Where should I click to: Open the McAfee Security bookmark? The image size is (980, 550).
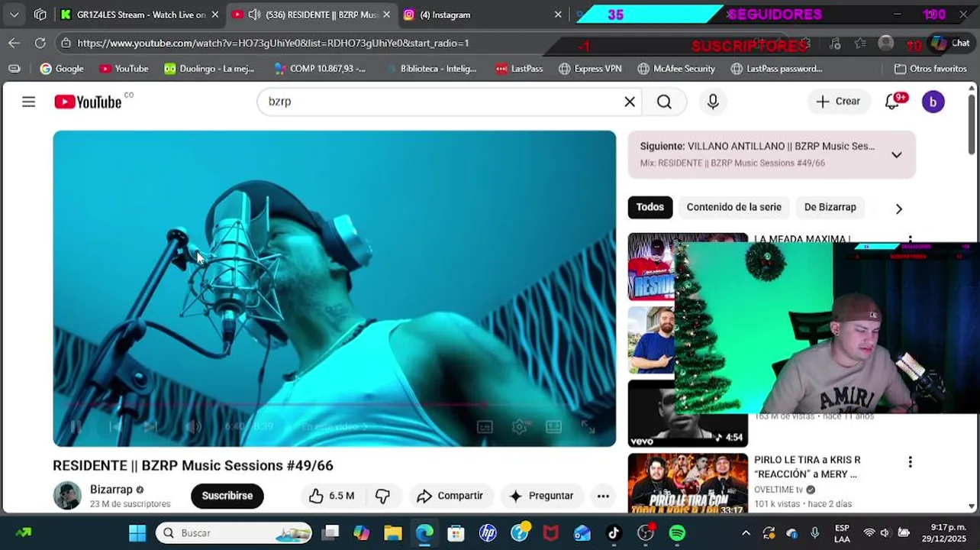point(676,69)
